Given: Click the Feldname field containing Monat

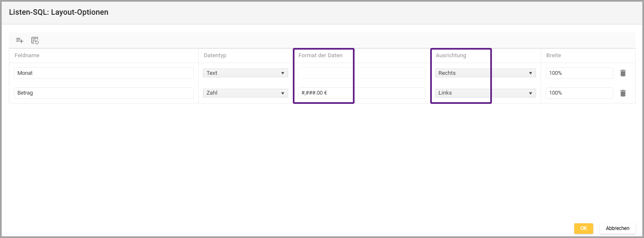Looking at the screenshot, I should 103,73.
